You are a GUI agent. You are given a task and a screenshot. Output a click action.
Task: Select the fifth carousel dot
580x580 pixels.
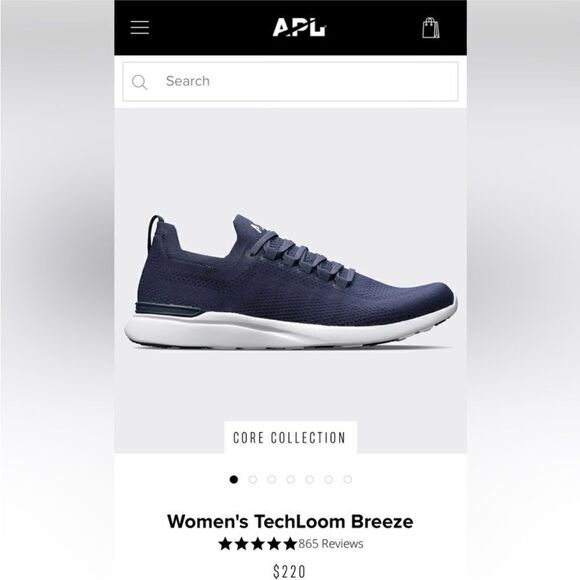(x=310, y=479)
